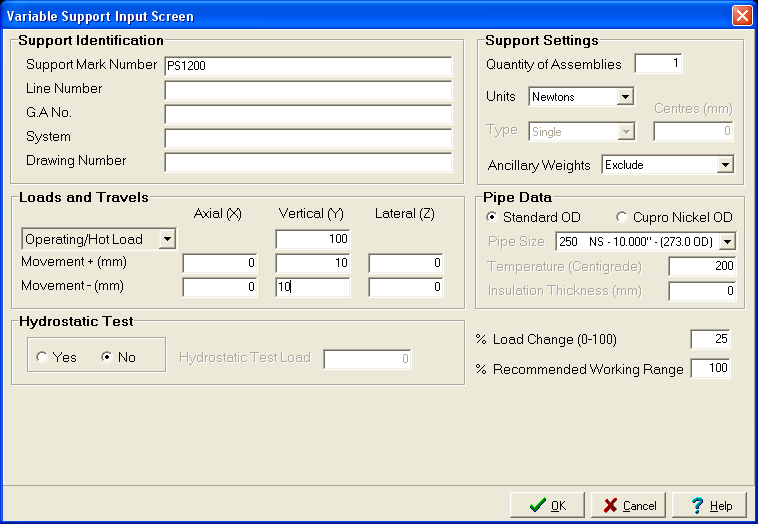Click the OK button with green checkmark
Image resolution: width=758 pixels, height=524 pixels.
click(x=547, y=505)
